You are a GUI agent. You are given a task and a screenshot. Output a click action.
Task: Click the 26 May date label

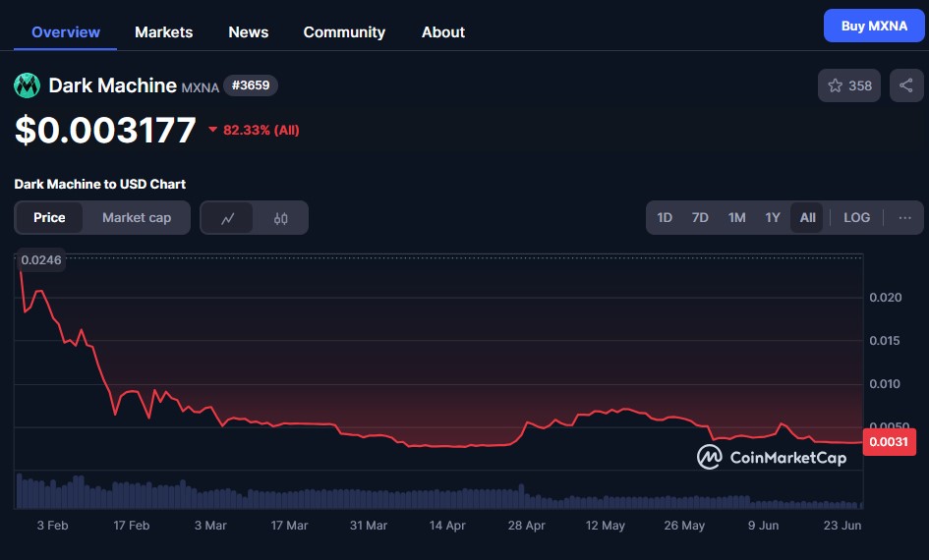coord(684,525)
